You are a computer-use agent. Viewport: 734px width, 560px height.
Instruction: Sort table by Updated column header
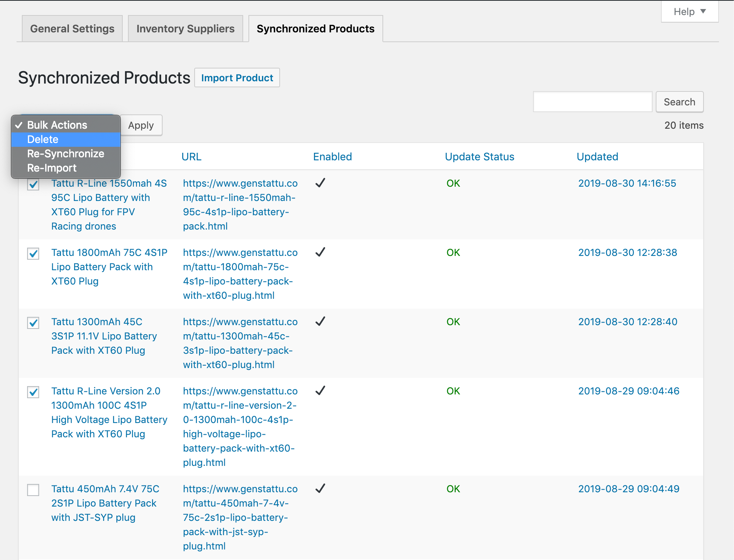[x=597, y=157]
